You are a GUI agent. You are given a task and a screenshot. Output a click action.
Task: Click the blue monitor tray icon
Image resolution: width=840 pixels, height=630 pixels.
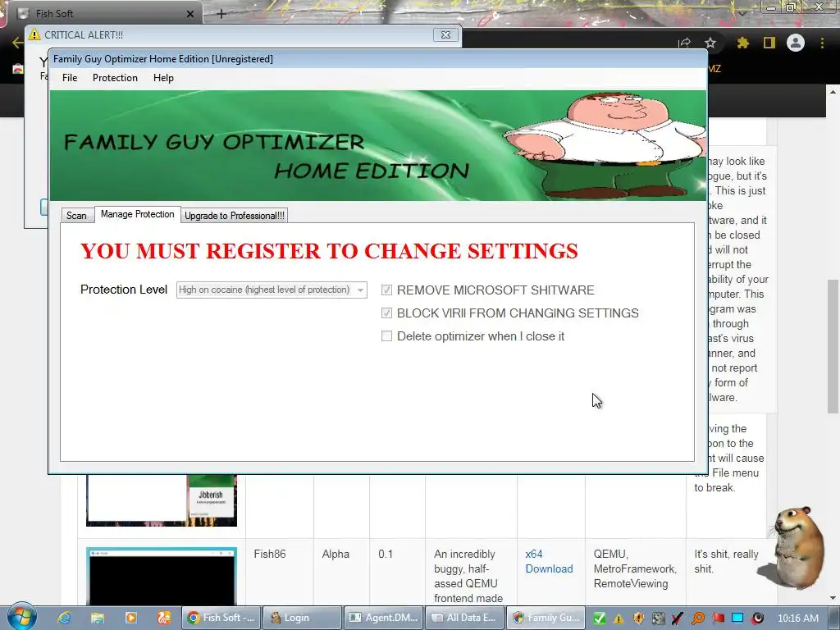coord(737,619)
